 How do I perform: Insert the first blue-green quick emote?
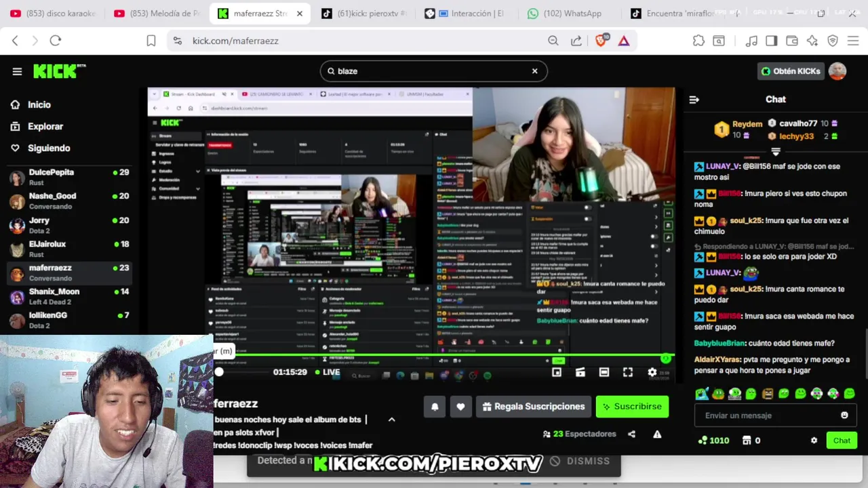[x=702, y=394]
